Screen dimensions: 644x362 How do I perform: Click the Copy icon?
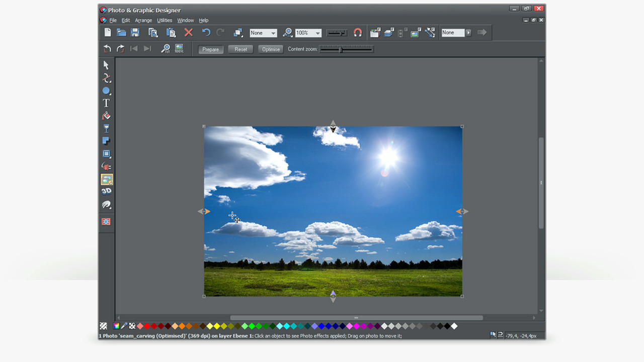(153, 32)
